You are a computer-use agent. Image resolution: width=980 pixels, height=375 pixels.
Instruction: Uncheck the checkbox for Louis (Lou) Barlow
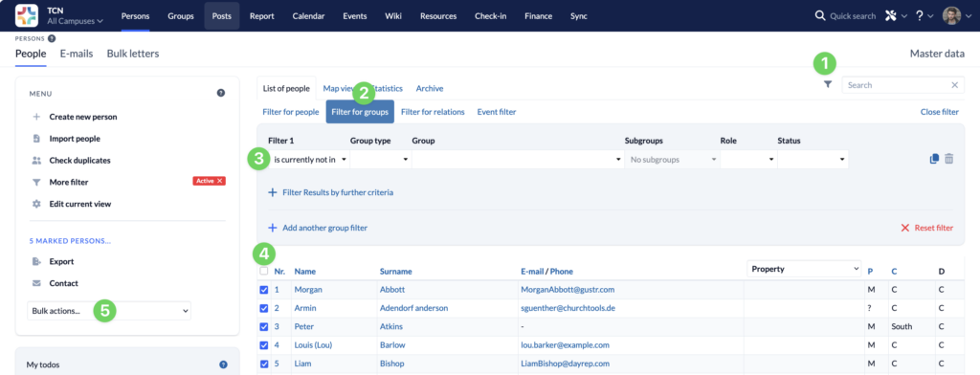pyautogui.click(x=264, y=345)
